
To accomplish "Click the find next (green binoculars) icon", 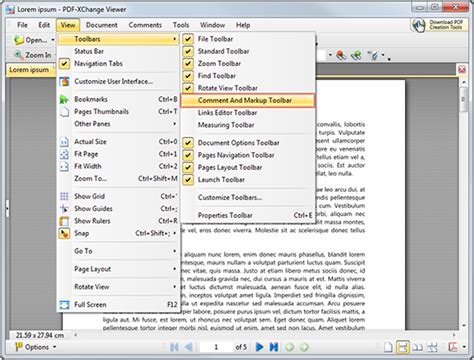I will [356, 55].
